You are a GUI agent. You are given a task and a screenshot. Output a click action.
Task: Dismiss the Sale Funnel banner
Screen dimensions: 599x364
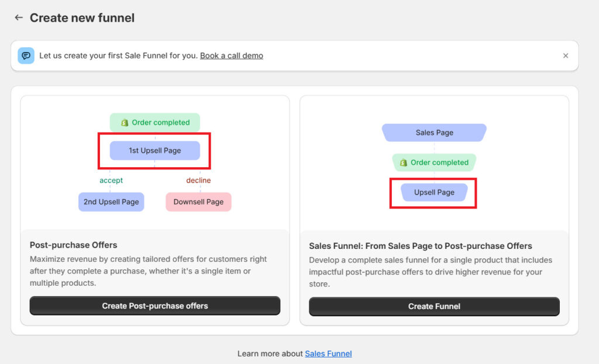point(566,55)
